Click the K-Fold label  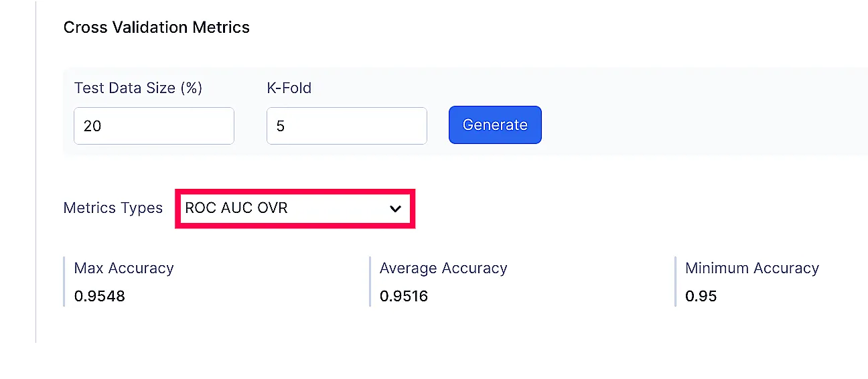(x=289, y=88)
